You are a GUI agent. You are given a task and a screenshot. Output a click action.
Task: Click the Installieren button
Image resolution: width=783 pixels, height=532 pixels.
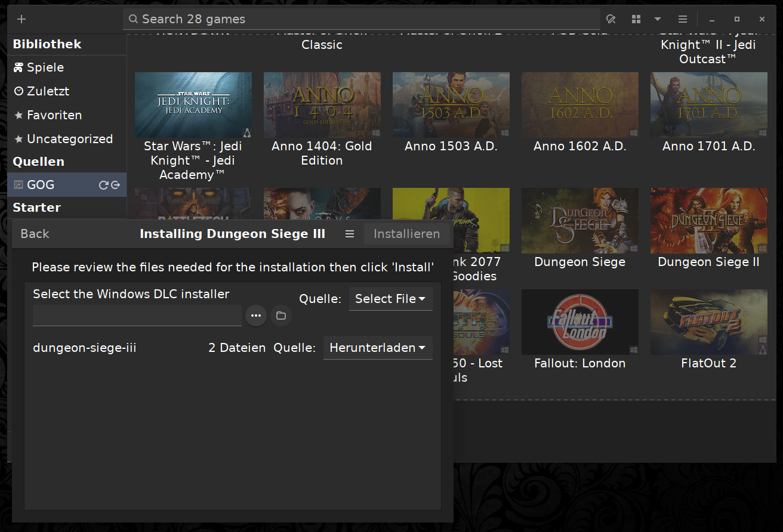point(407,234)
